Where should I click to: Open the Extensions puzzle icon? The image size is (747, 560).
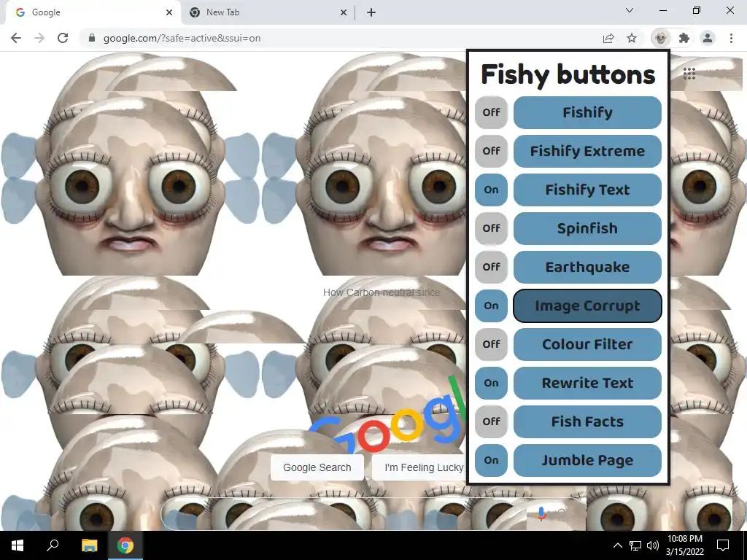tap(684, 38)
